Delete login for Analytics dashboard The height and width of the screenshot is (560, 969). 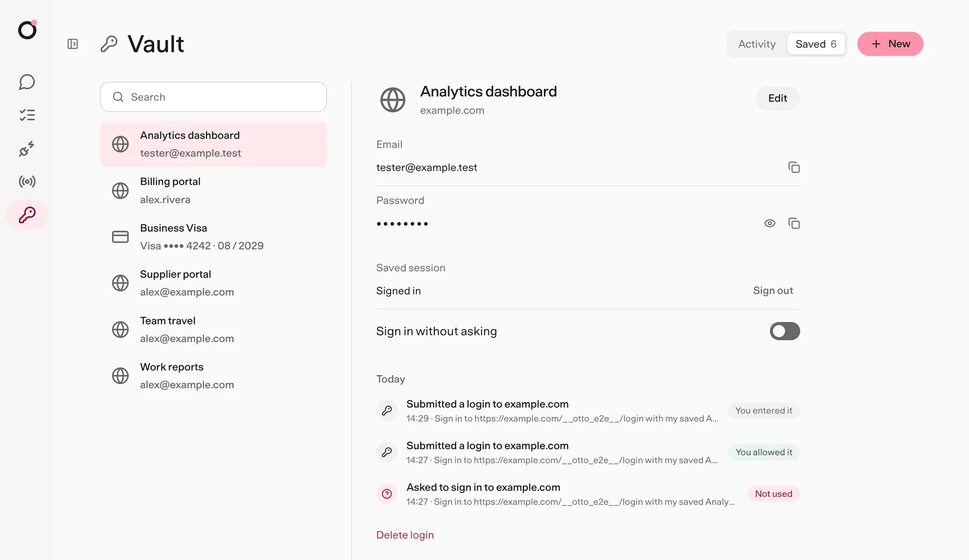click(405, 535)
